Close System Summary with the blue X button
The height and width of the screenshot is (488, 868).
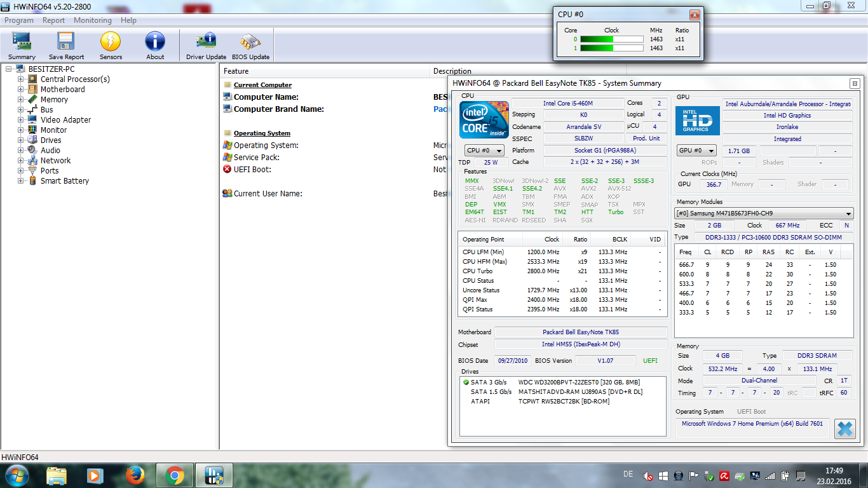click(x=844, y=429)
